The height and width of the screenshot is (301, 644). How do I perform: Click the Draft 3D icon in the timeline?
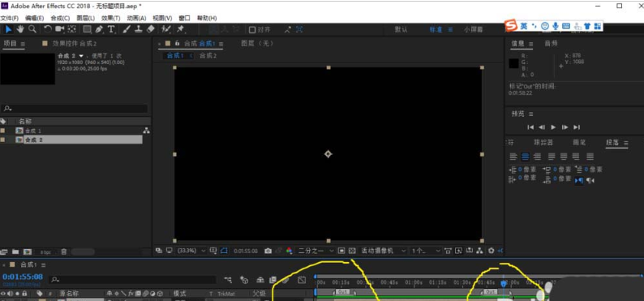244,280
